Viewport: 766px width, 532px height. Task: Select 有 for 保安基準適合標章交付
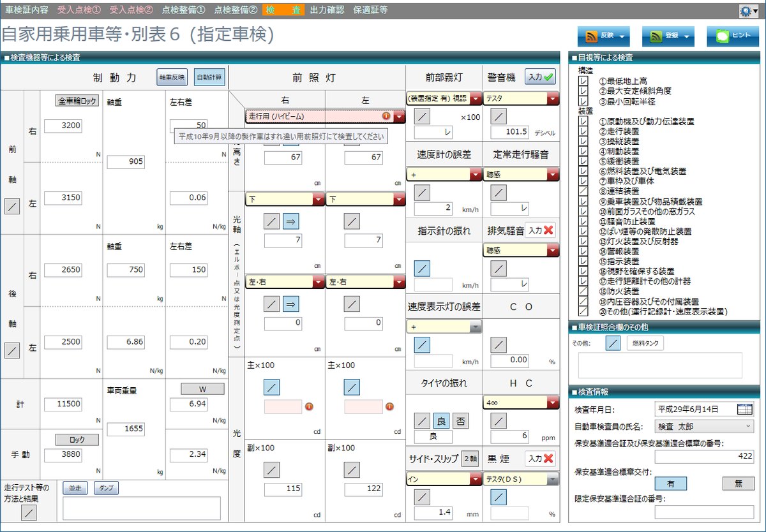tap(671, 484)
